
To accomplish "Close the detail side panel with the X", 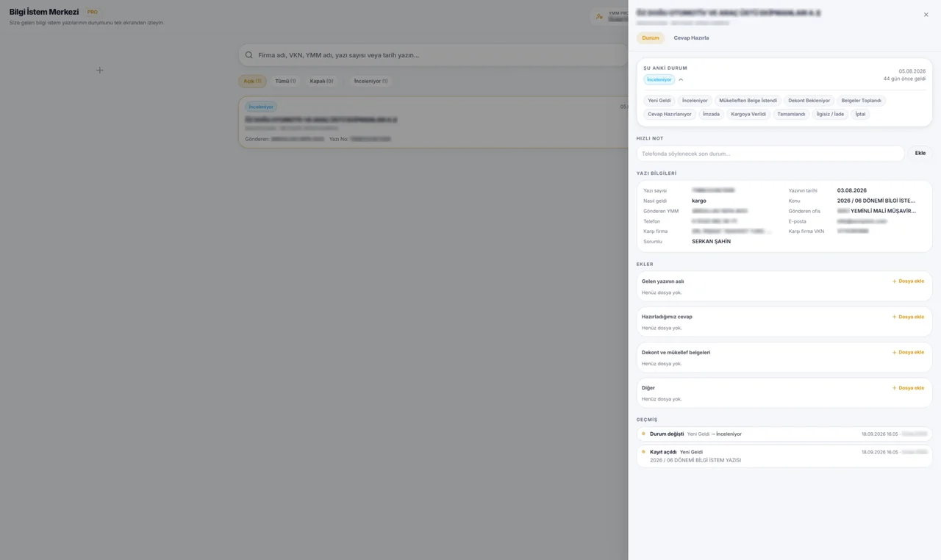I will [x=926, y=15].
